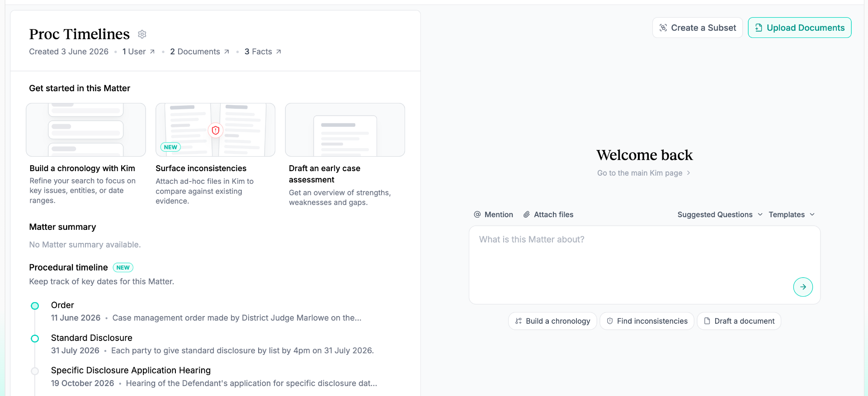Viewport: 868px width, 396px height.
Task: Click the 31 July 2026 date
Action: click(75, 350)
